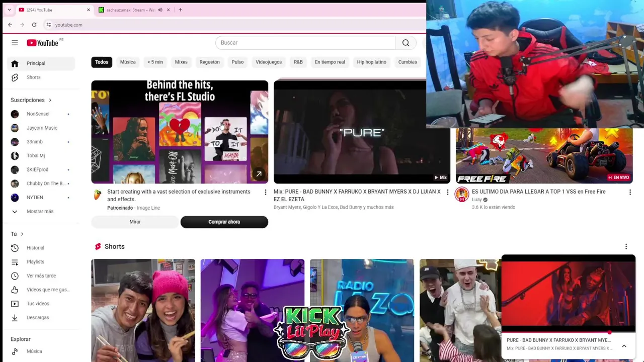Screen dimensions: 644x362
Task: Open the Mix PURE Bad Bunny title
Action: [357, 195]
